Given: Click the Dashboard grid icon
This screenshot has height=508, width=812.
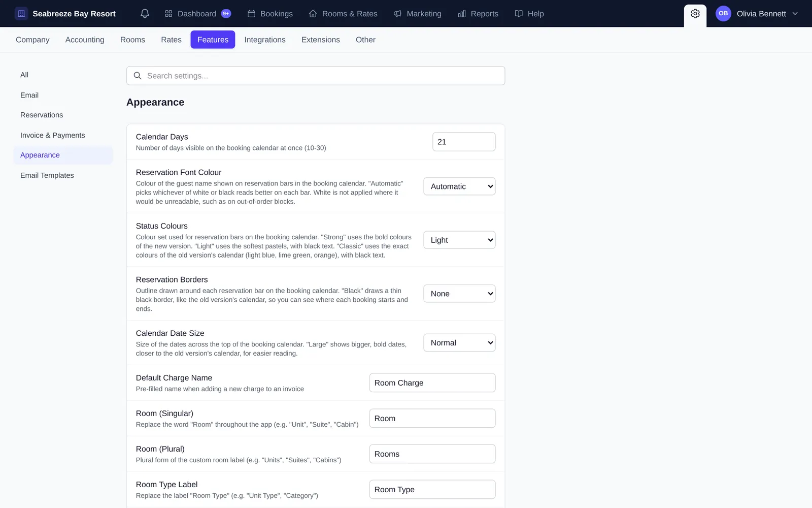Looking at the screenshot, I should [168, 14].
